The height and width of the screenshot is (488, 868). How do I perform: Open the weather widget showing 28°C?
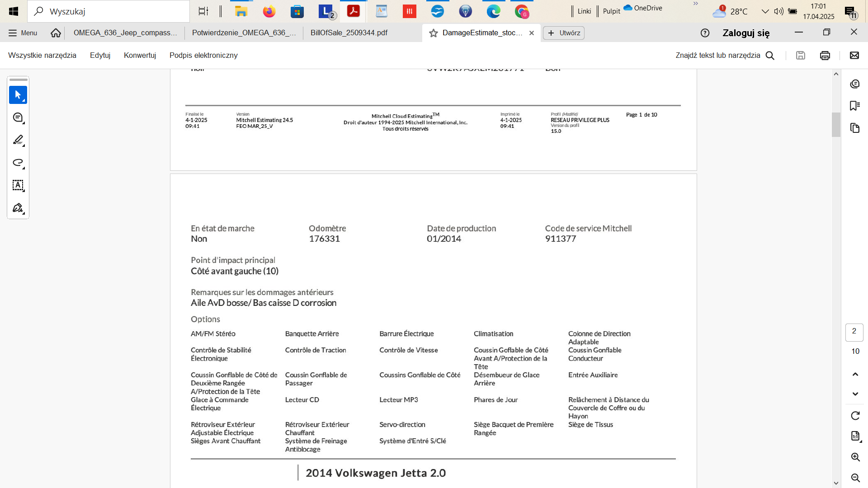click(730, 11)
